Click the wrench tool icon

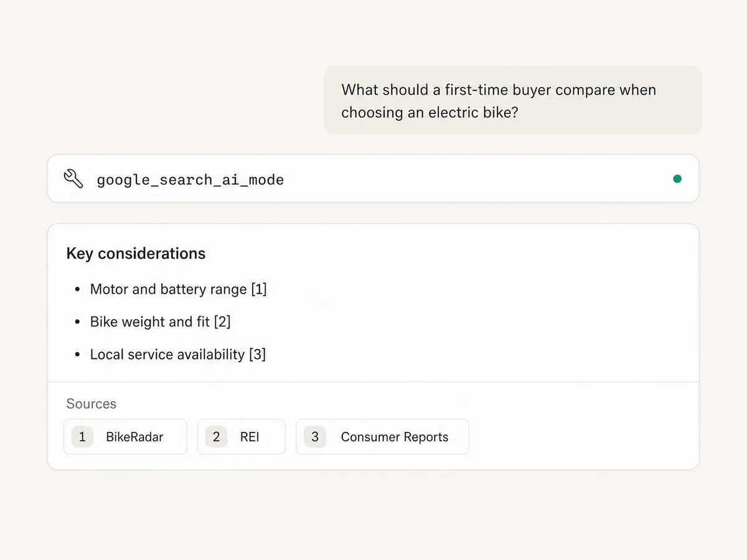click(x=73, y=179)
